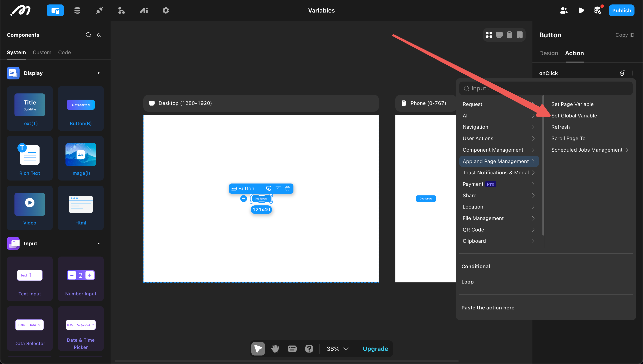Viewport: 643px width, 364px height.
Task: Click the Upgrade link
Action: (x=375, y=348)
